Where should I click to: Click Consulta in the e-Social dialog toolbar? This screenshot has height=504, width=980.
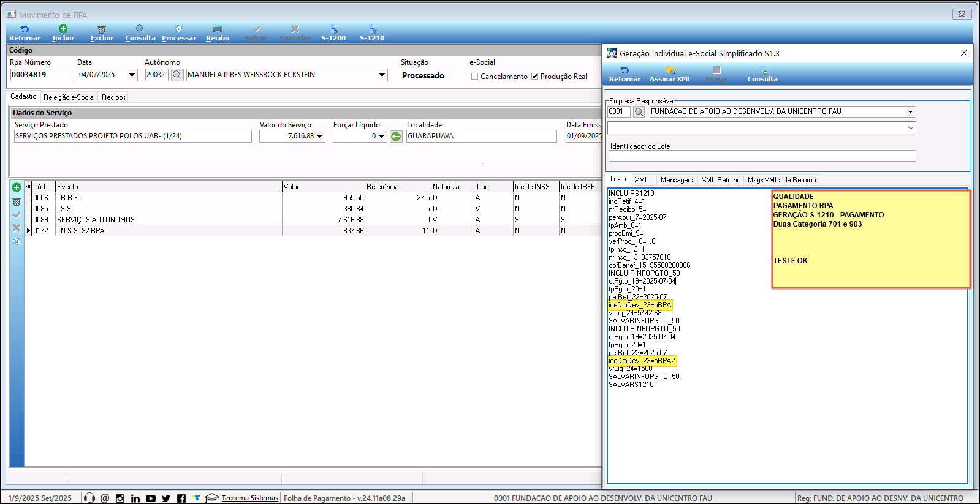pyautogui.click(x=762, y=75)
